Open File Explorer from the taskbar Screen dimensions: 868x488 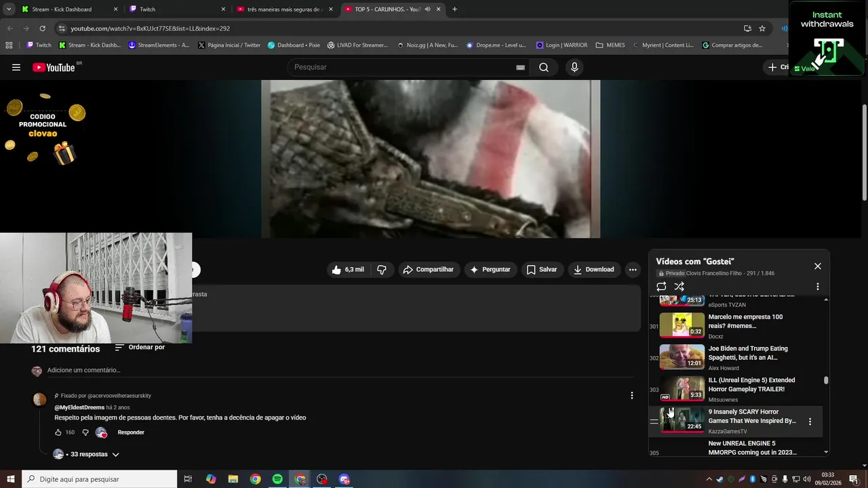pyautogui.click(x=233, y=479)
